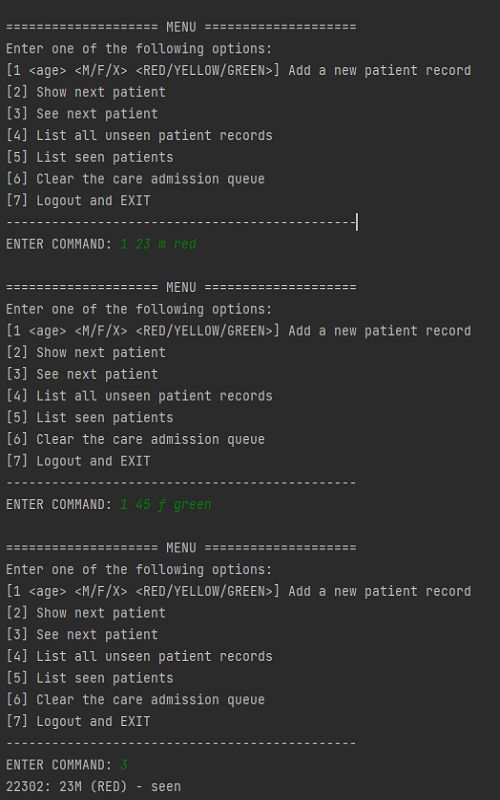500x800 pixels.
Task: Click 'ENTER COMMAND:' label before '1 45 f green'
Action: click(x=59, y=505)
